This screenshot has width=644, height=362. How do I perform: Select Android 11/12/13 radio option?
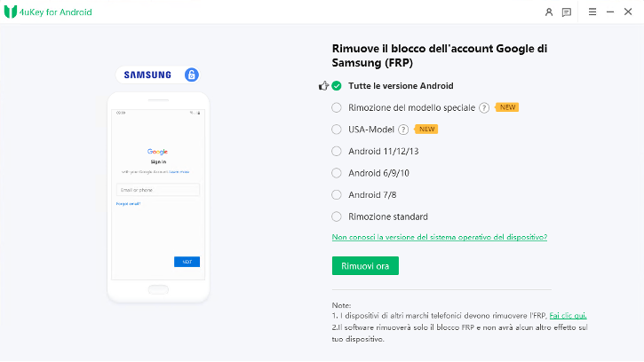337,151
